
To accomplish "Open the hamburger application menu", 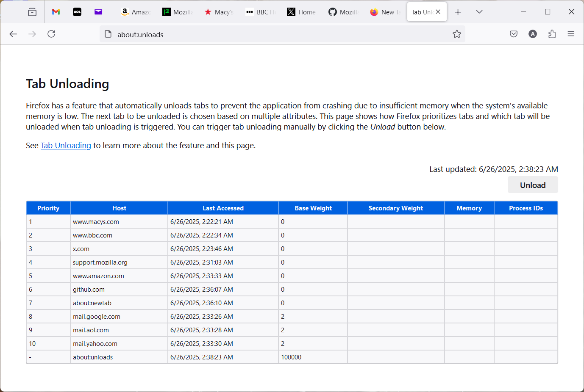I will (571, 34).
